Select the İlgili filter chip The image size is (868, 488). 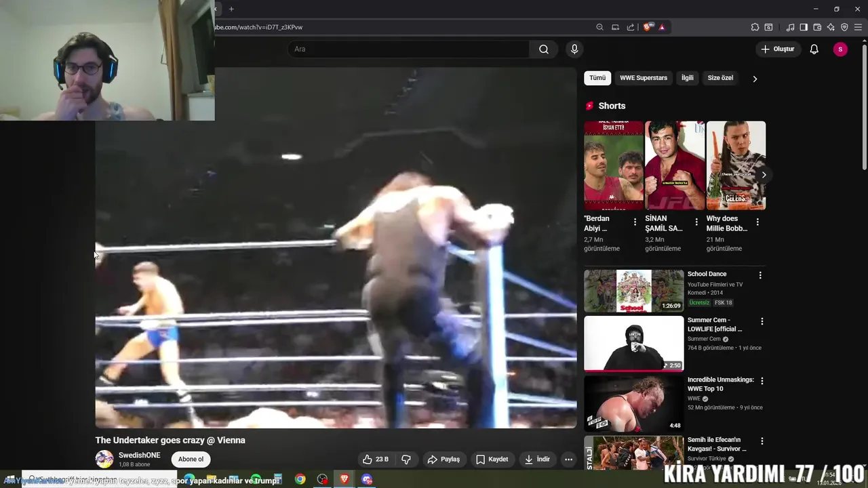[x=688, y=78]
